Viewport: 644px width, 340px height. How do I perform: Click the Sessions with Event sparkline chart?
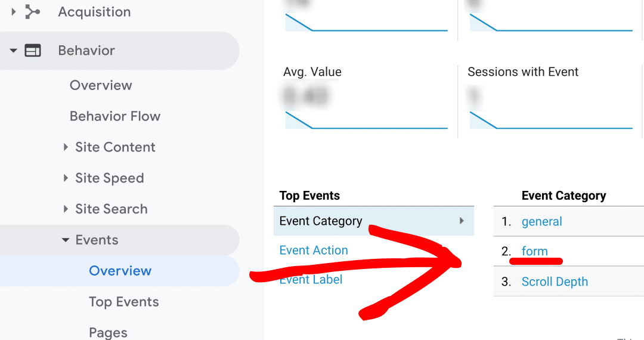[550, 120]
